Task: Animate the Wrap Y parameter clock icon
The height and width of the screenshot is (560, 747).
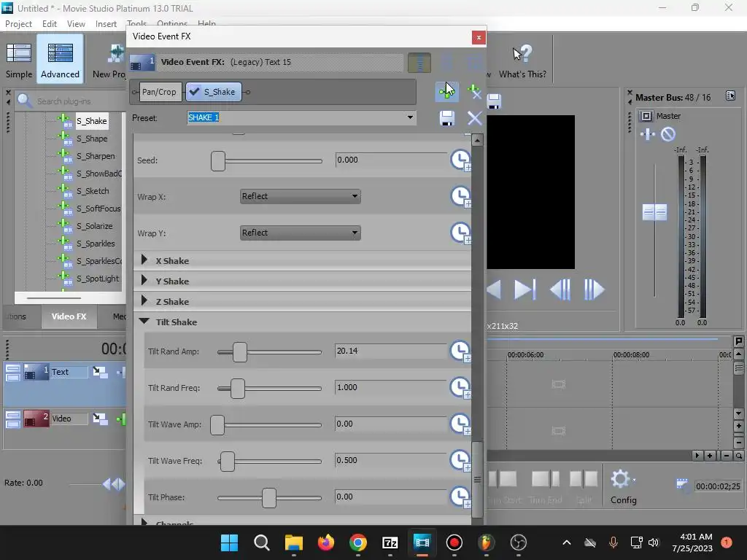Action: point(461,233)
